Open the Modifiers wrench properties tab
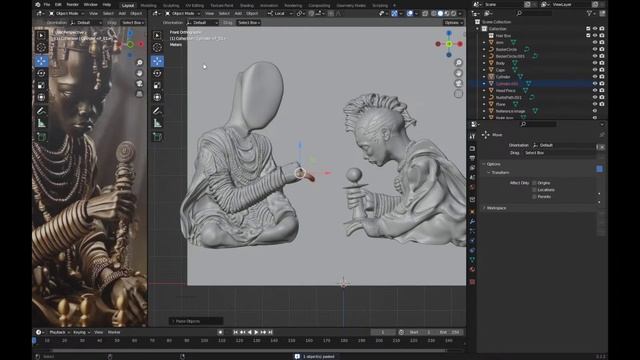The height and width of the screenshot is (360, 640). click(x=472, y=222)
